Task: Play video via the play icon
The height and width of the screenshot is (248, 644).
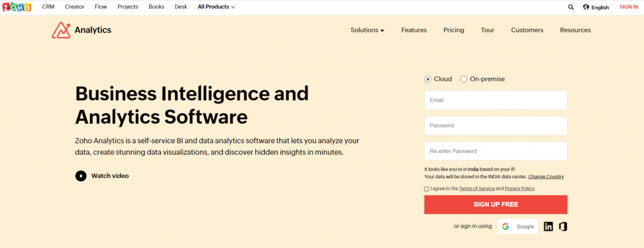Action: pos(81,176)
